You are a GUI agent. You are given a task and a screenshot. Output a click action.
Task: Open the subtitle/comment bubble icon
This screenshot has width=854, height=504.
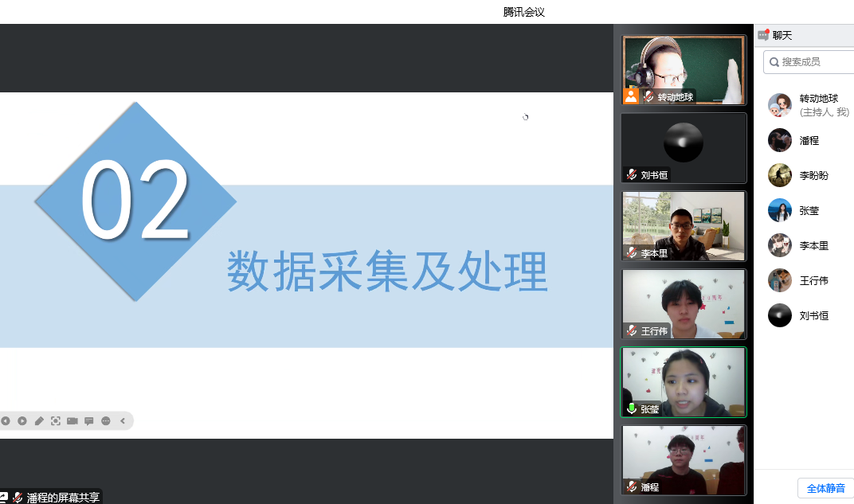89,420
